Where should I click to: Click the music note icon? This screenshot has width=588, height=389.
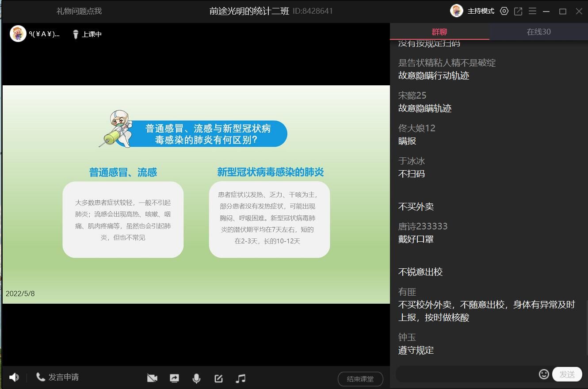click(241, 378)
